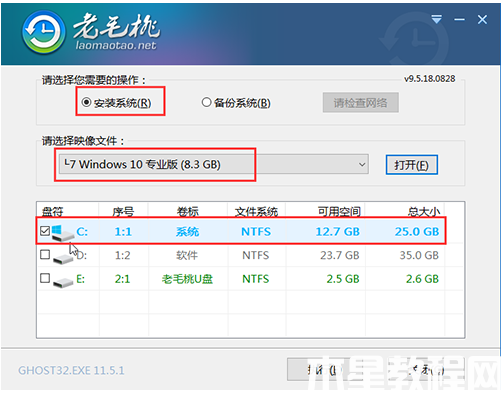Click the 25.0 GB total size value
Viewport: 502px width, 393px height.
(417, 231)
